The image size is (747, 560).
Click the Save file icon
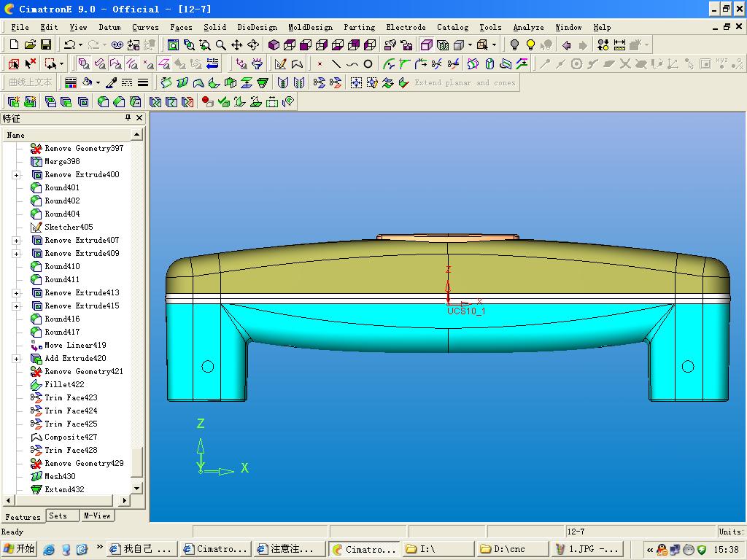[x=47, y=45]
